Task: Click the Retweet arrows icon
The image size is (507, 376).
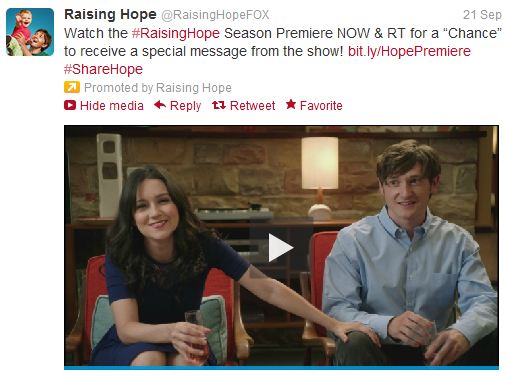Action: 219,105
